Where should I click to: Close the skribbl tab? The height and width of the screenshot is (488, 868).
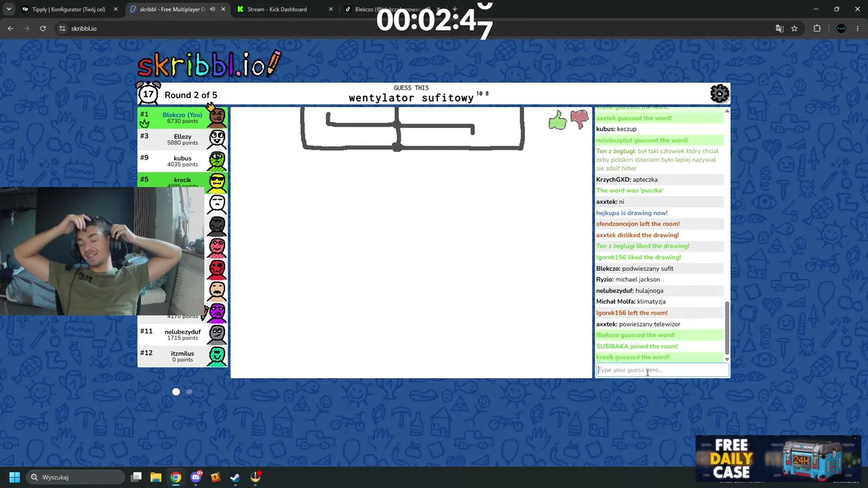[x=223, y=9]
